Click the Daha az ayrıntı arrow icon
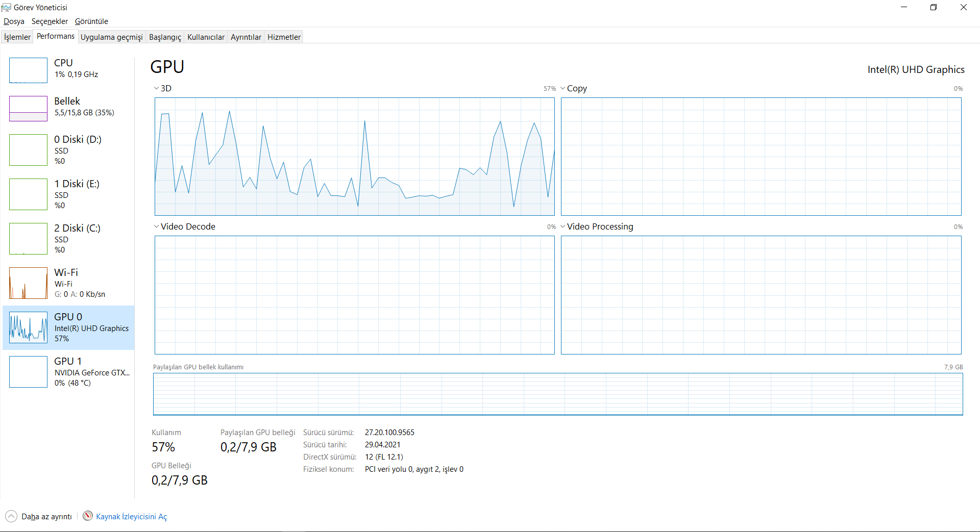The width and height of the screenshot is (980, 532). (x=11, y=516)
